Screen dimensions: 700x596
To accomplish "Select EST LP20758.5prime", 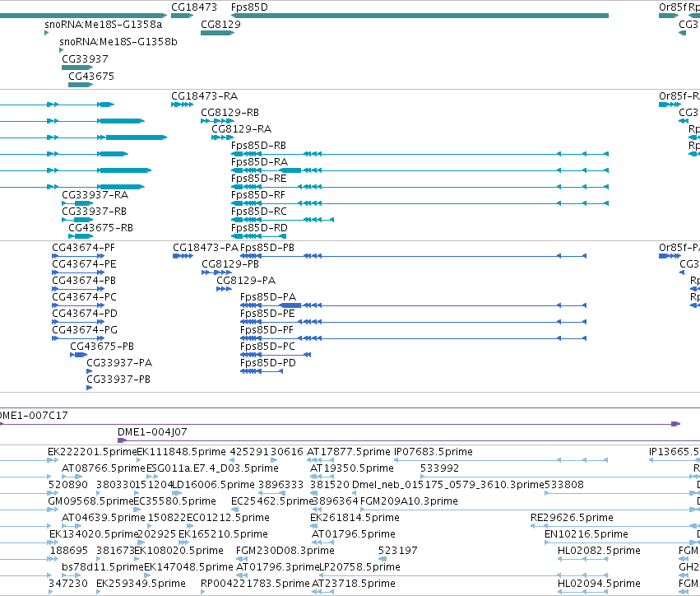I will click(x=359, y=567).
